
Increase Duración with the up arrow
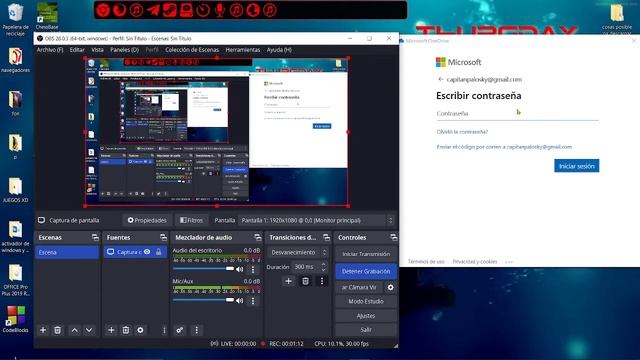[324, 264]
